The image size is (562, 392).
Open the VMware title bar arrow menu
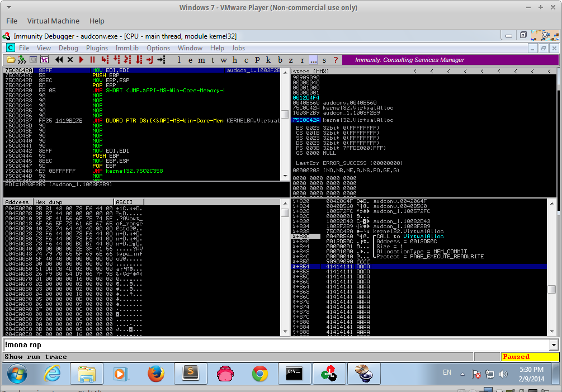pos(8,7)
